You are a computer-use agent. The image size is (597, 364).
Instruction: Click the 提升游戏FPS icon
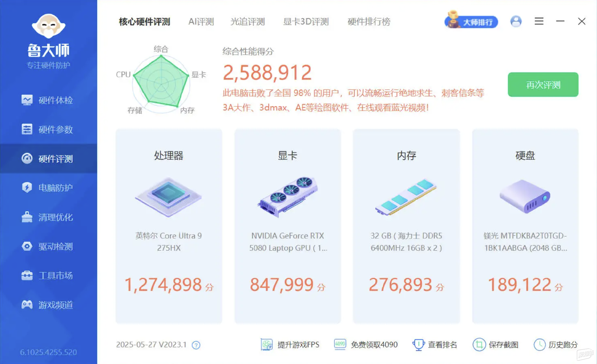[x=266, y=344]
